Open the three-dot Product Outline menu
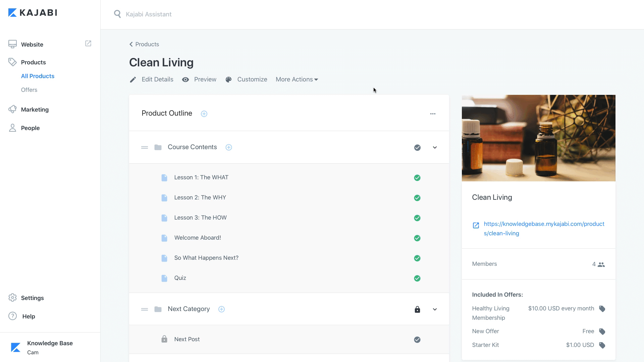 (x=433, y=114)
